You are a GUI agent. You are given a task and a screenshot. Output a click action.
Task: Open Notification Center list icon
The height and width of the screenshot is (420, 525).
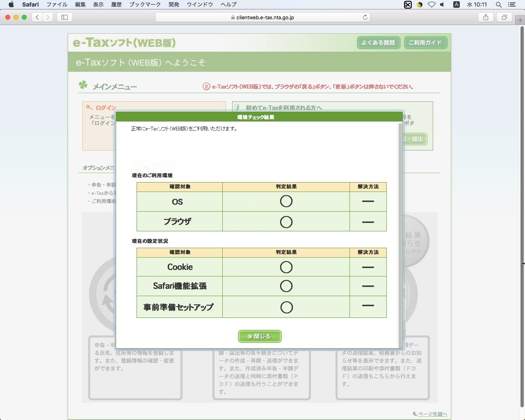click(x=512, y=5)
